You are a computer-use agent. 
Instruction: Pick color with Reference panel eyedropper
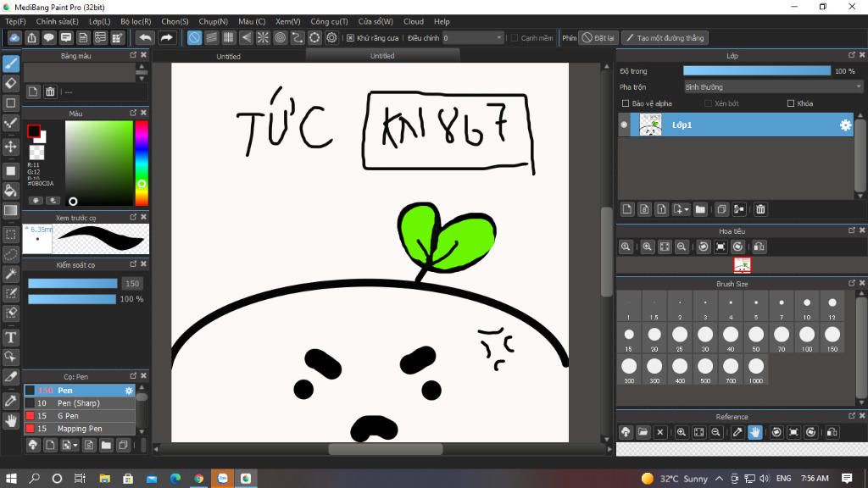737,432
